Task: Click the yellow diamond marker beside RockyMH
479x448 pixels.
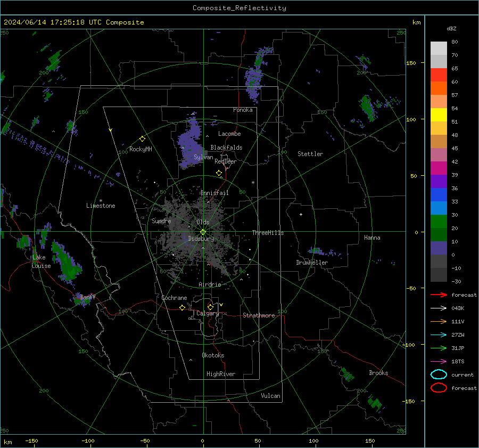Action: click(x=142, y=139)
